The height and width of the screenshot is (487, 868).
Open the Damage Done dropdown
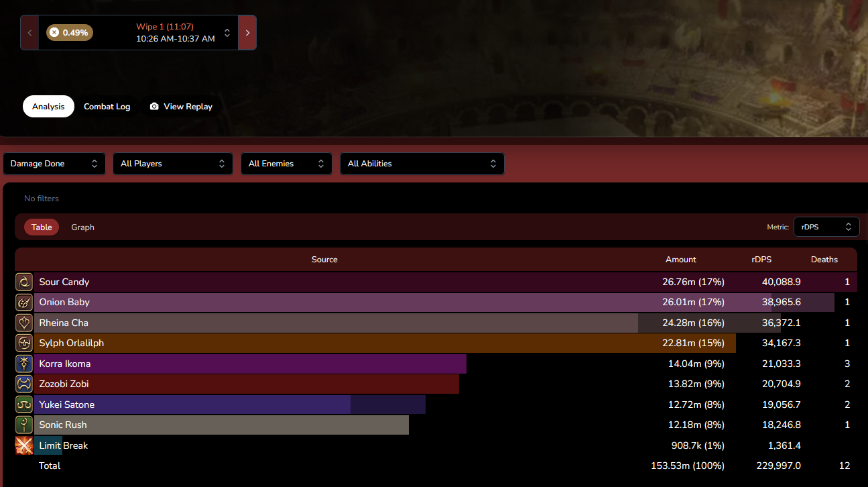click(54, 164)
